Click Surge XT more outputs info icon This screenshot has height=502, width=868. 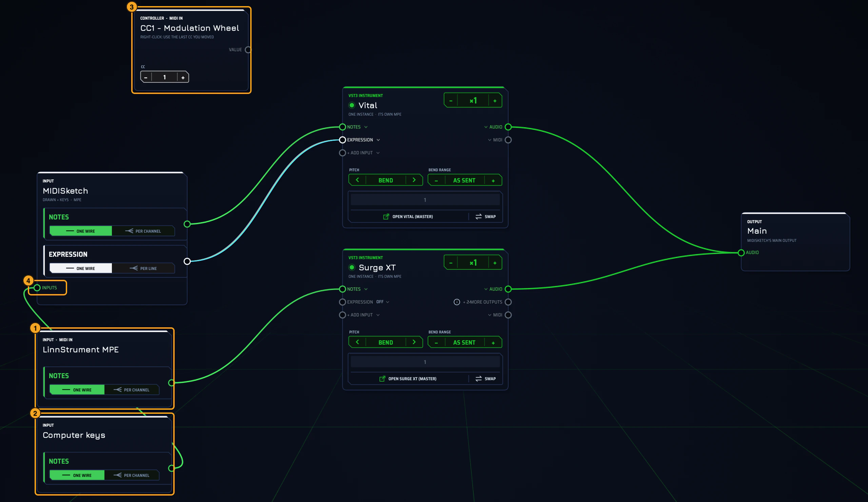457,302
